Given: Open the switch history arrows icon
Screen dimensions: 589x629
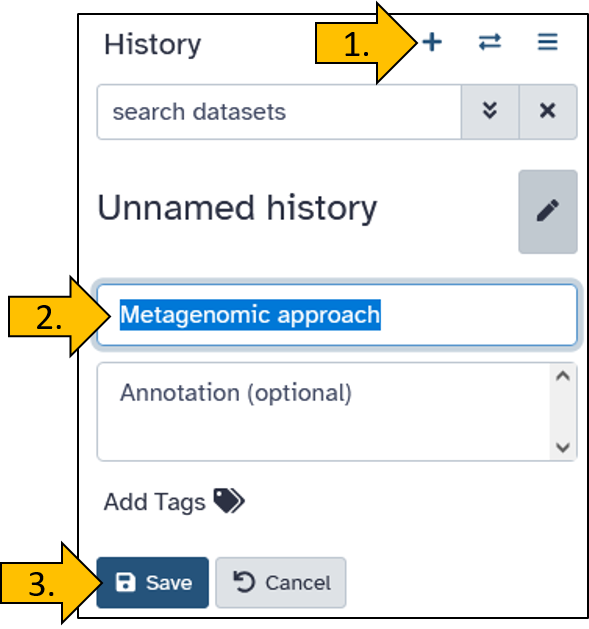Looking at the screenshot, I should coord(490,42).
